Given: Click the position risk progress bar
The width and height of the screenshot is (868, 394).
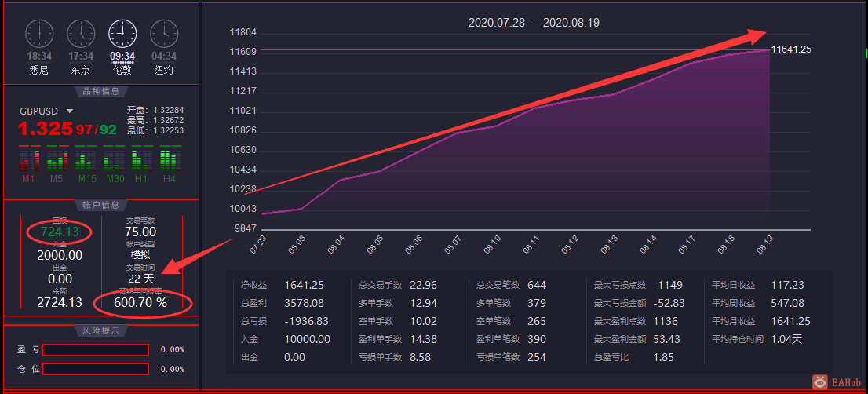Looking at the screenshot, I should (x=95, y=369).
